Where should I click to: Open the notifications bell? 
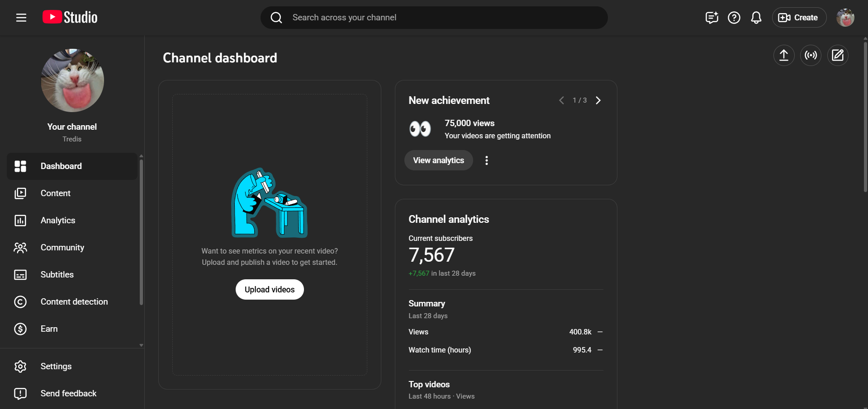756,18
